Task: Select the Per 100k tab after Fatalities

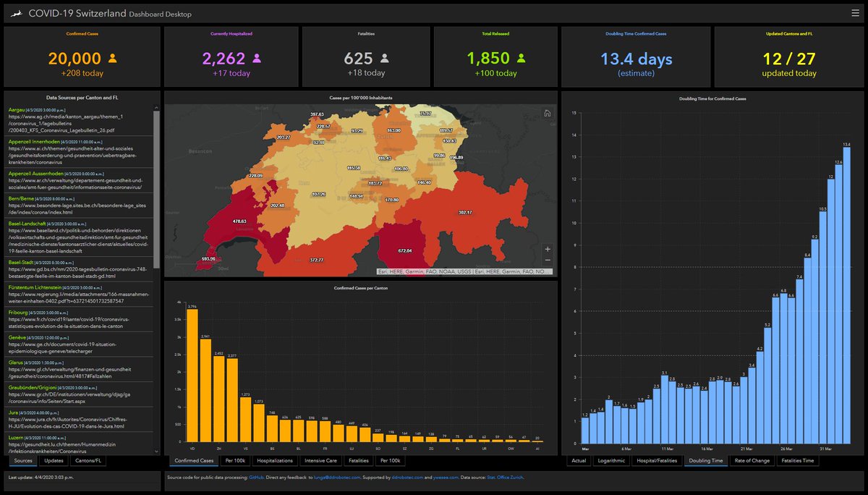Action: (x=392, y=460)
